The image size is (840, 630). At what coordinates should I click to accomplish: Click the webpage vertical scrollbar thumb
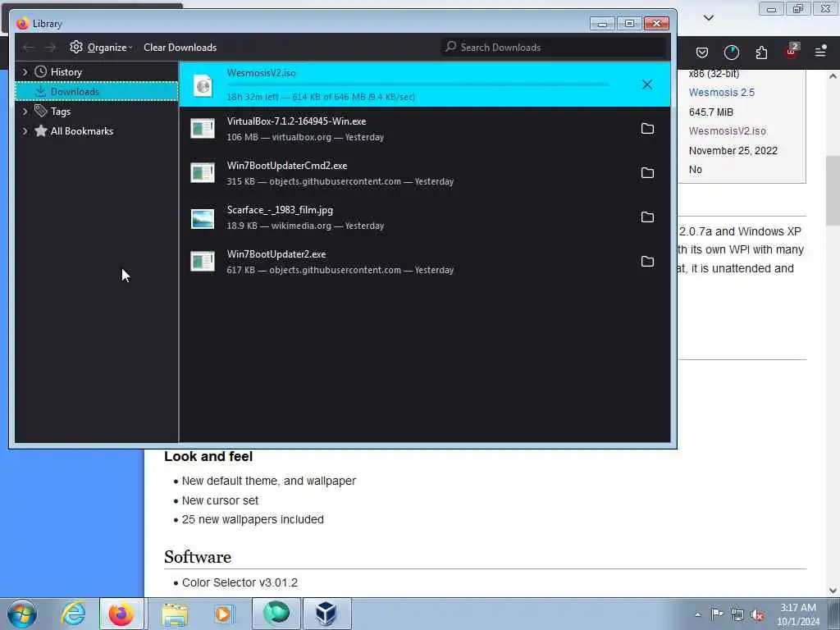(x=833, y=192)
